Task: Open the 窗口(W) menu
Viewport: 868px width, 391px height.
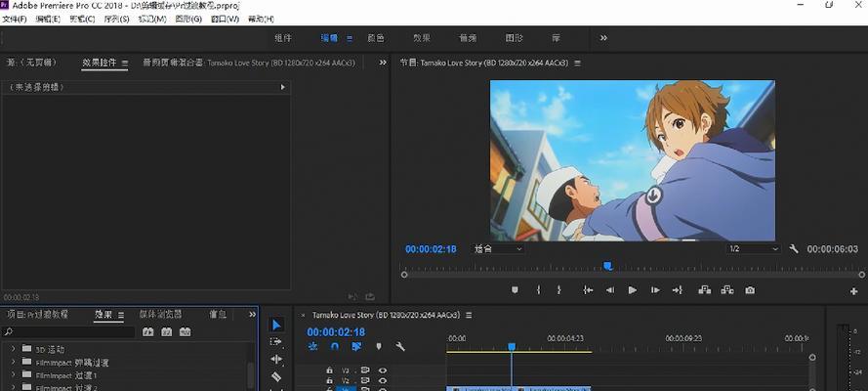Action: [x=226, y=19]
